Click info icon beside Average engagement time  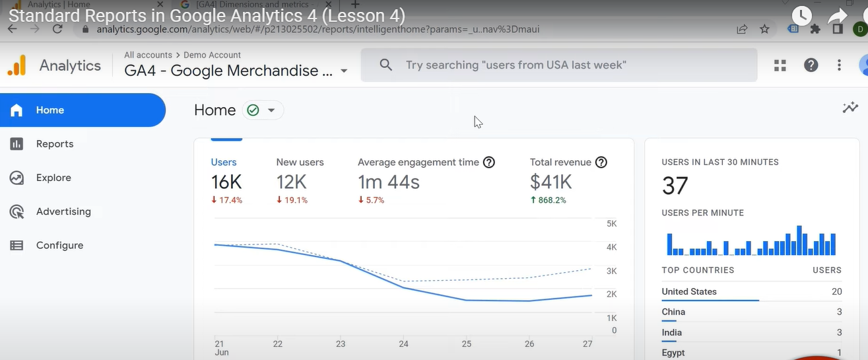[x=489, y=162]
